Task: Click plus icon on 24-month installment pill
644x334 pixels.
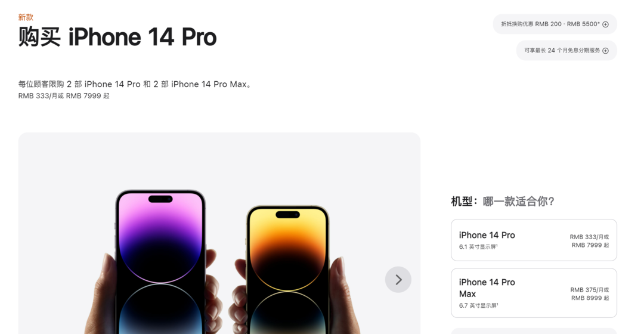Action: click(605, 51)
